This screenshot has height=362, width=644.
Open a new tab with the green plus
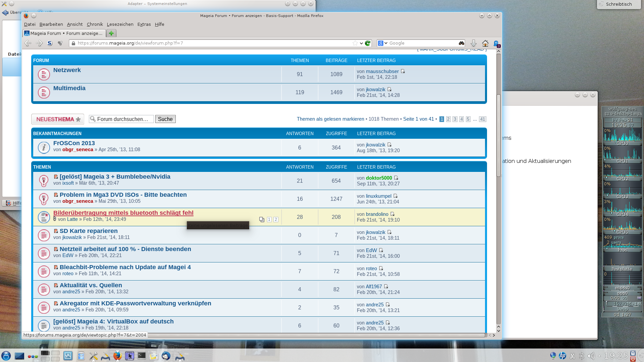coord(111,33)
